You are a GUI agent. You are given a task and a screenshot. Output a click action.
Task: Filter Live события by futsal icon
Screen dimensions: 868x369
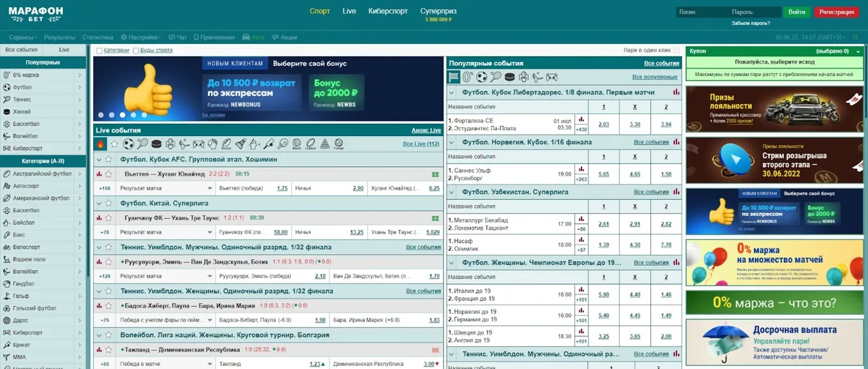coord(338,144)
